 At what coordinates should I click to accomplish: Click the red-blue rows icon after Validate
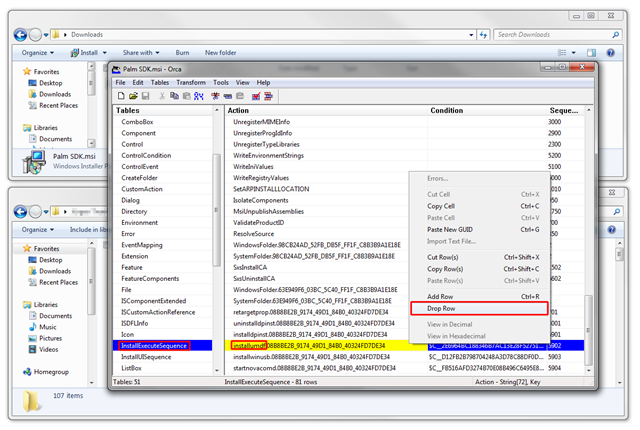point(269,96)
